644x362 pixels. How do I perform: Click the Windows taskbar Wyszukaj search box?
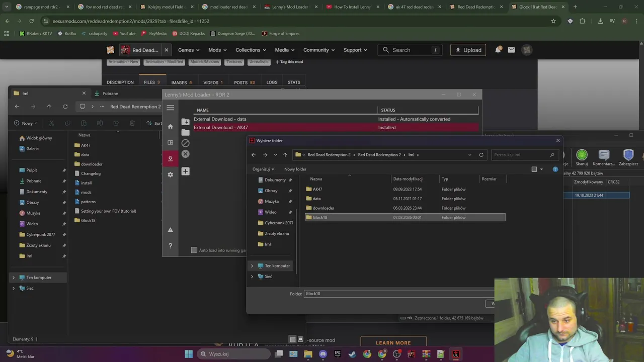pyautogui.click(x=232, y=354)
